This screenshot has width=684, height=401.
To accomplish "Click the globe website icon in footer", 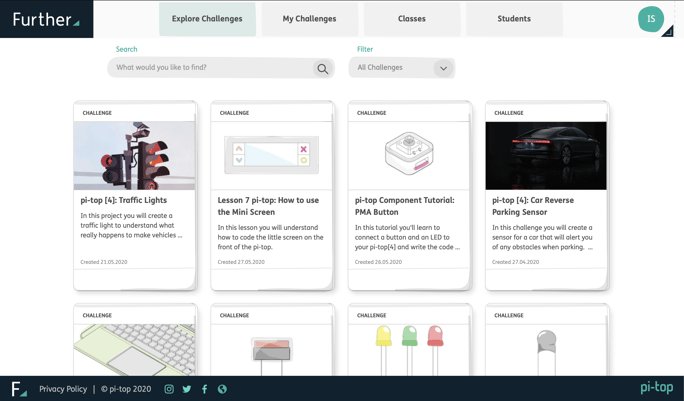I will click(x=222, y=389).
